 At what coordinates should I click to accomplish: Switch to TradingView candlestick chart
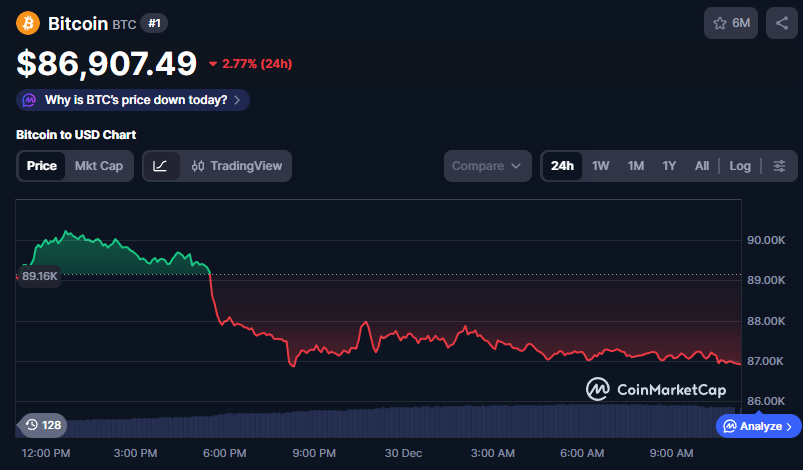(237, 166)
